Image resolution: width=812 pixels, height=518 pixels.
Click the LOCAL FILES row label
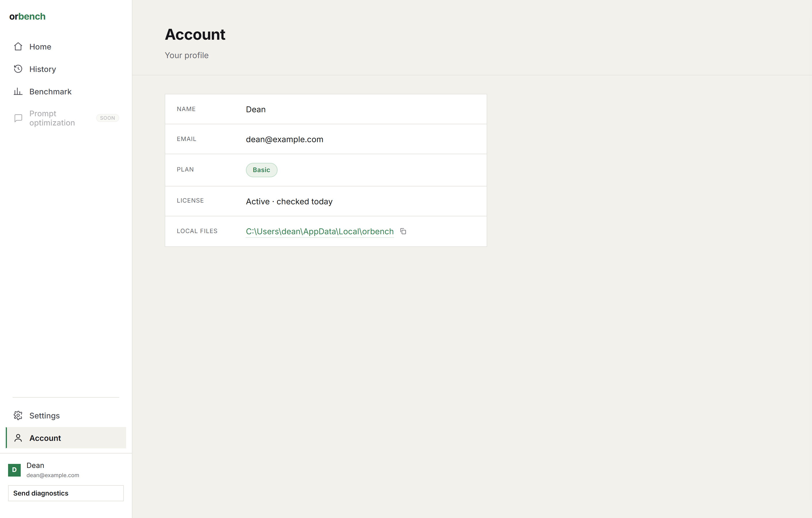coord(197,231)
